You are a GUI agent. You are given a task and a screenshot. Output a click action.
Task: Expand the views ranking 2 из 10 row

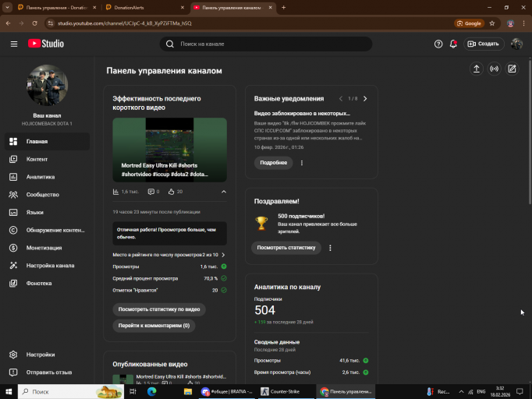point(169,255)
